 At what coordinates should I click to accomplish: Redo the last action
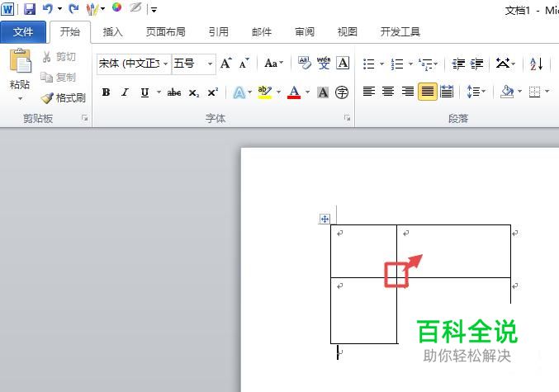73,8
